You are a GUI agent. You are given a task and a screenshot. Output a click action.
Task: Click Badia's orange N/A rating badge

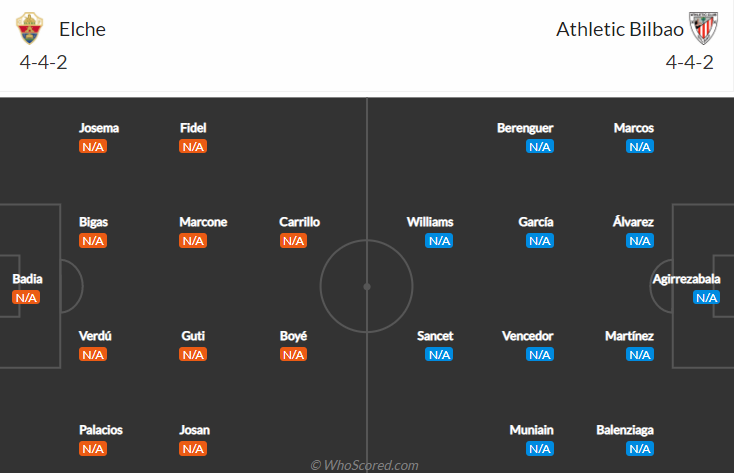click(x=27, y=297)
